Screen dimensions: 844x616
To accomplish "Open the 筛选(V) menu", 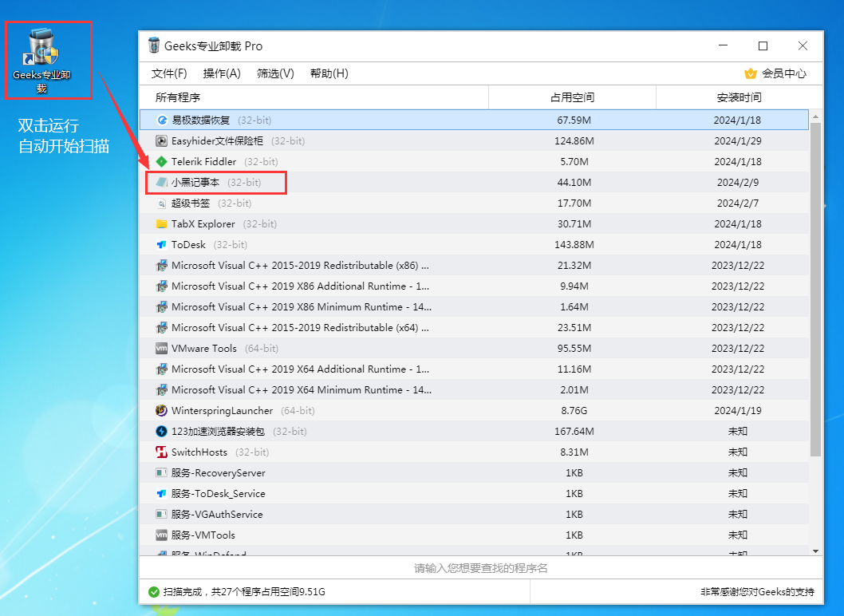I will [x=275, y=73].
